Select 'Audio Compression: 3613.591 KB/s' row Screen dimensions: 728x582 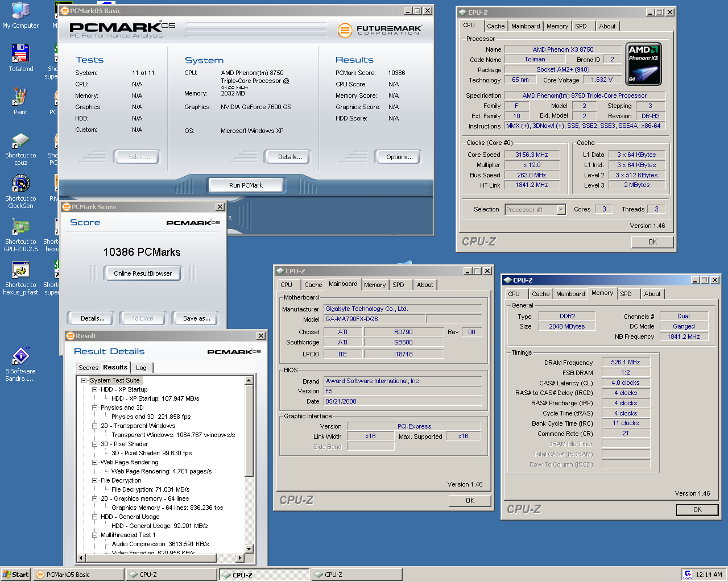click(160, 544)
